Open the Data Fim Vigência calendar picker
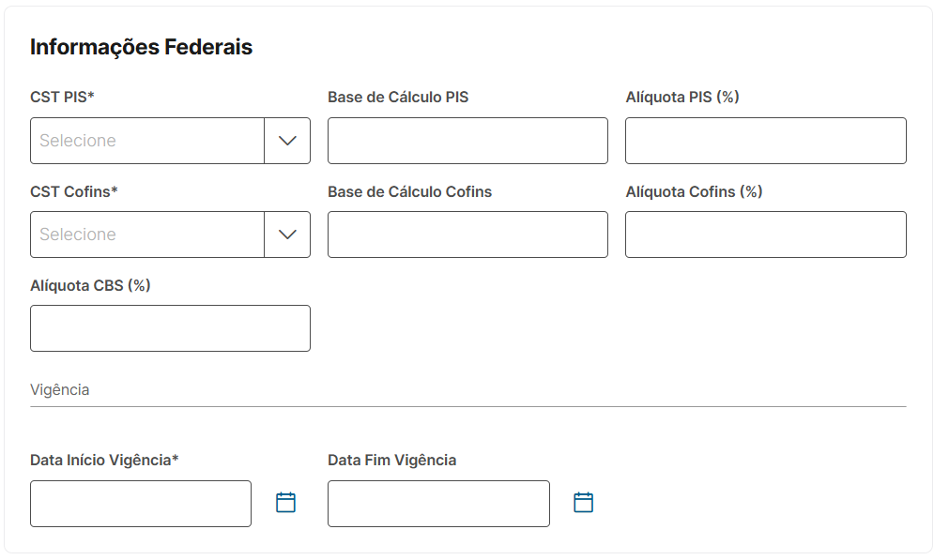The height and width of the screenshot is (560, 934). [x=583, y=503]
